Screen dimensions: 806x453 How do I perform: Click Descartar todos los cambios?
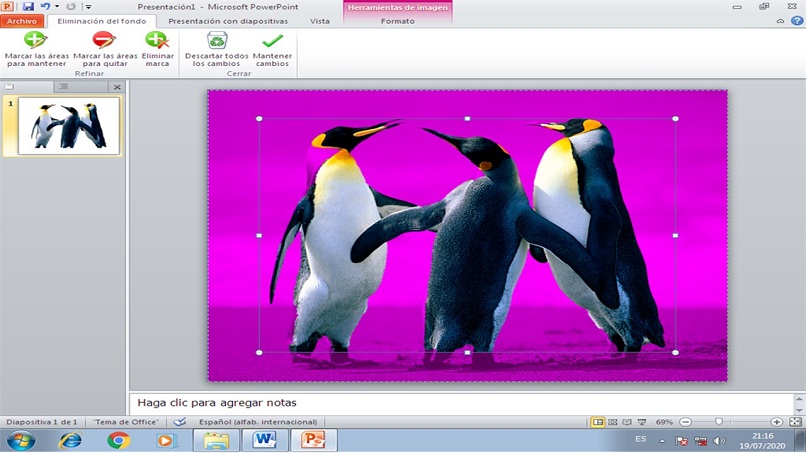[216, 49]
